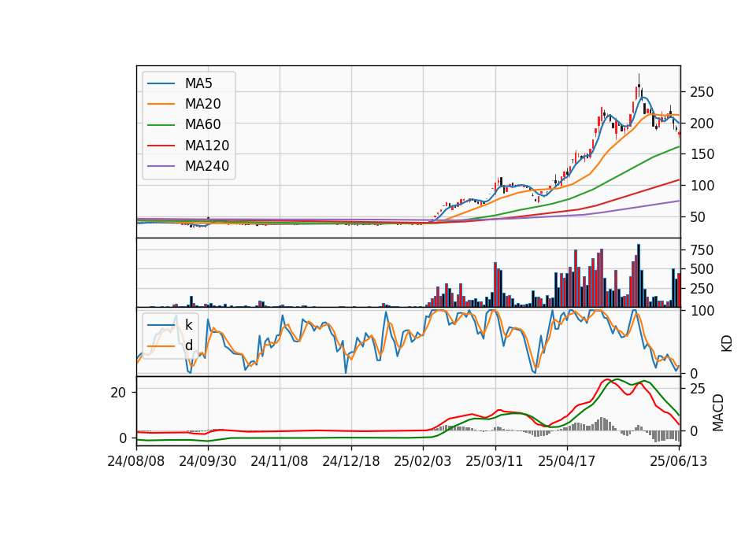Click the 24/09/30 date tick label
The height and width of the screenshot is (543, 756).
pyautogui.click(x=208, y=461)
